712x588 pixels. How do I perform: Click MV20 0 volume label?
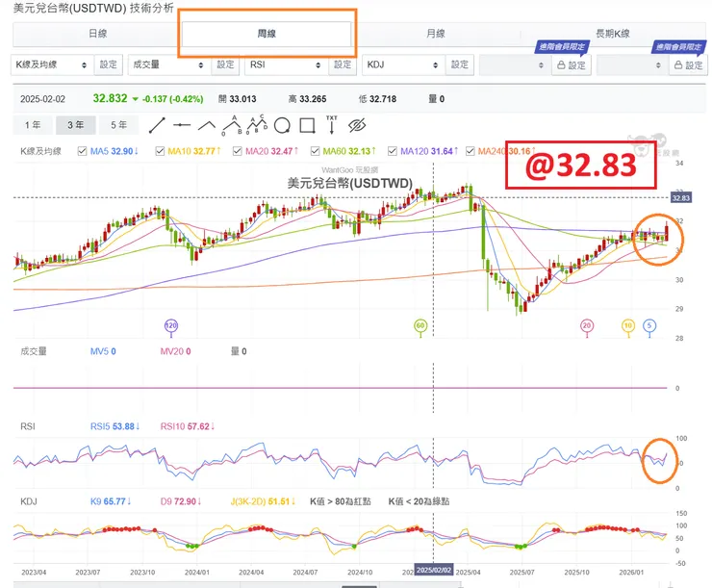[x=175, y=351]
